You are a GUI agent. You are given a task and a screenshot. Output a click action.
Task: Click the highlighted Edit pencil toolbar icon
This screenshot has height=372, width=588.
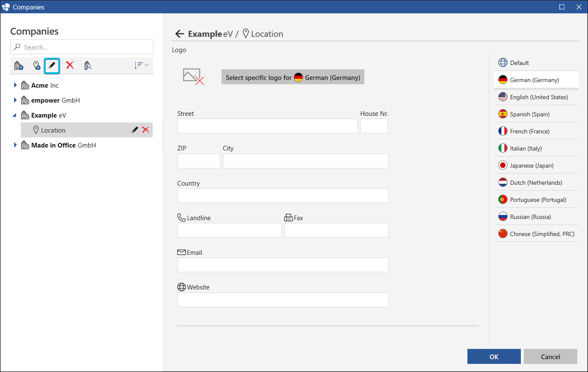point(52,66)
